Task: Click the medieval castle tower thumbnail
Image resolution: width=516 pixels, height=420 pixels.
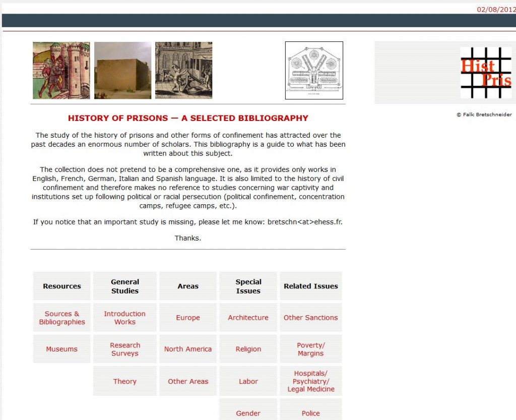Action: (61, 71)
